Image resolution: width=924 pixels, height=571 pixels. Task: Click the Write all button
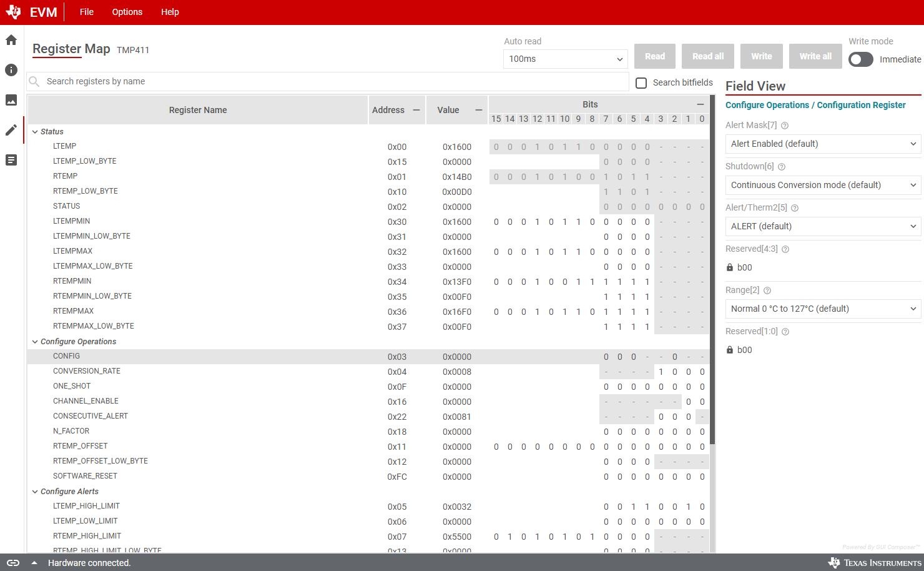815,56
